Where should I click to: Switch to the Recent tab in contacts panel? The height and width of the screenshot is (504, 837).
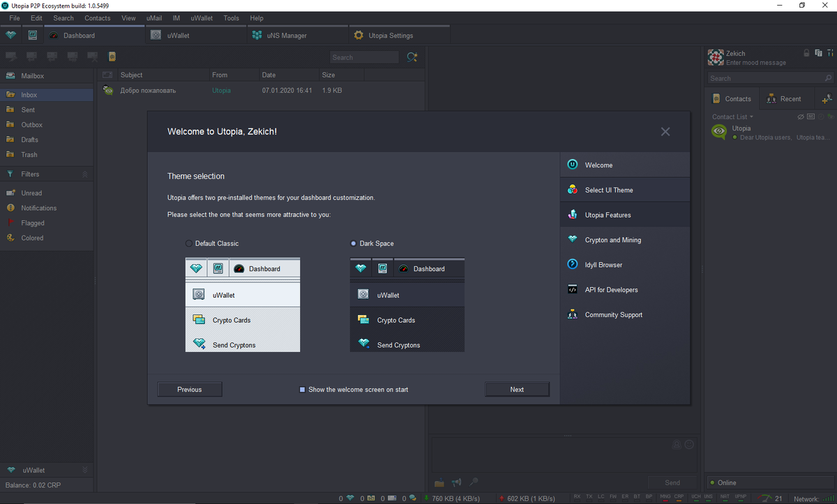pyautogui.click(x=786, y=98)
